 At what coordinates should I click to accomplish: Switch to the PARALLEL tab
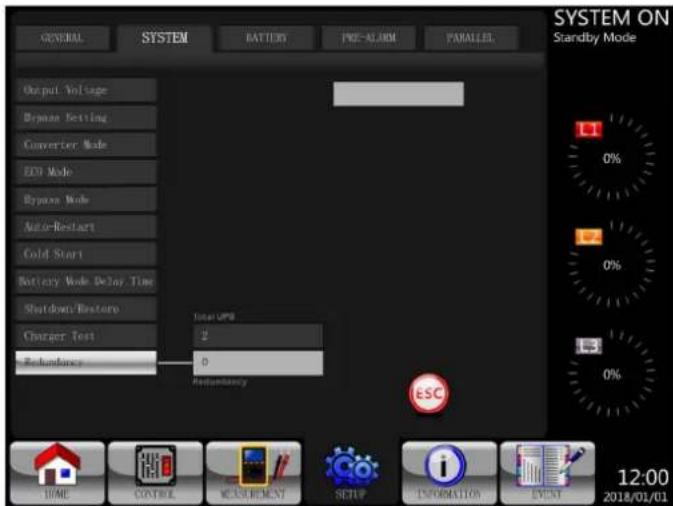coord(471,38)
